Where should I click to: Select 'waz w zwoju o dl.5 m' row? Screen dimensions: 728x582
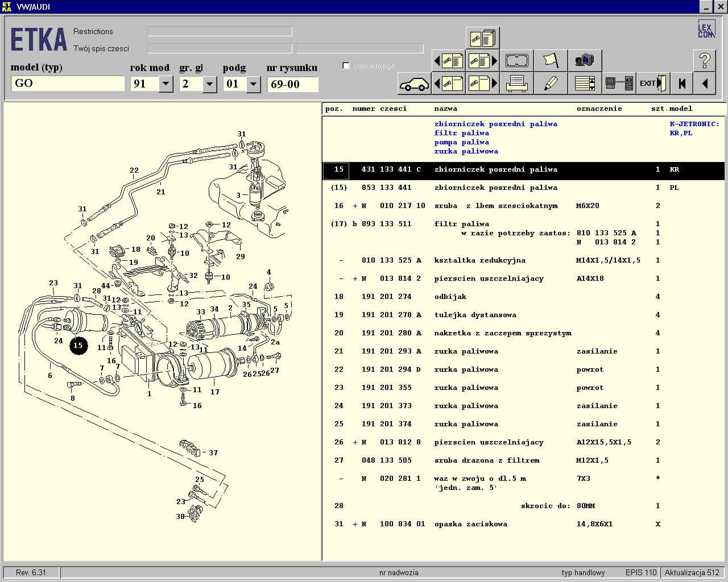click(523, 483)
